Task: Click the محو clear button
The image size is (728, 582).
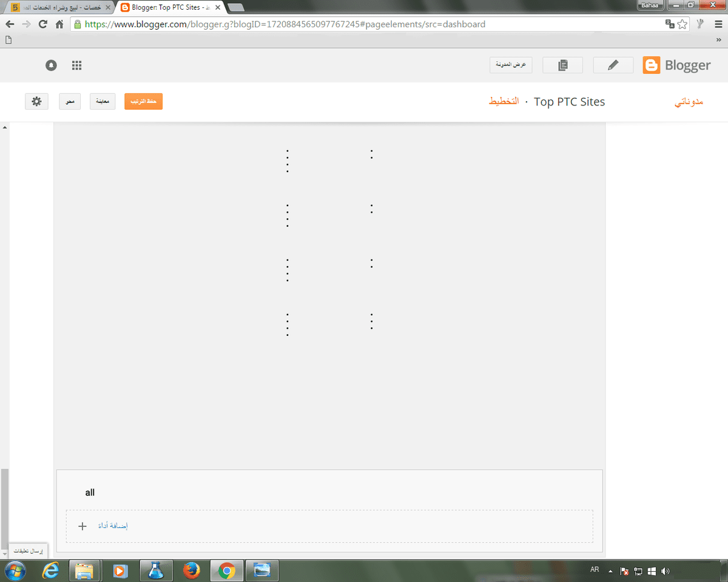Action: pos(70,101)
